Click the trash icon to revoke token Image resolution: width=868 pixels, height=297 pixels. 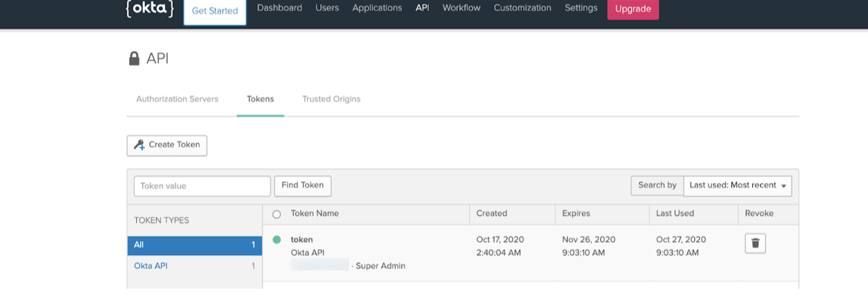coord(755,243)
